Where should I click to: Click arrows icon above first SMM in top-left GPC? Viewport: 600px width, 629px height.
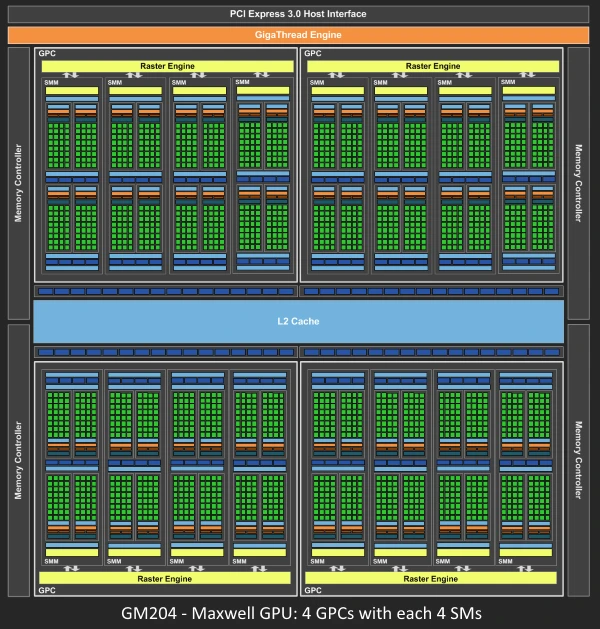click(x=71, y=76)
